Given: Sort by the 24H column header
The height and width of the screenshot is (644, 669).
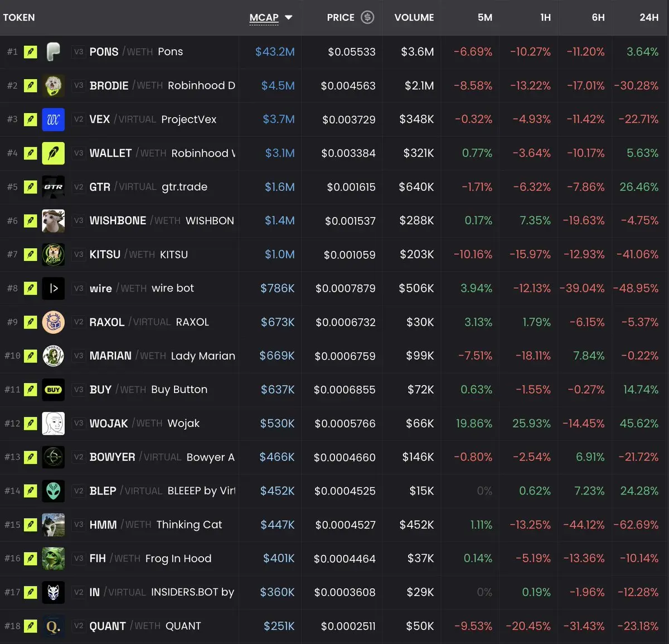Looking at the screenshot, I should tap(649, 17).
